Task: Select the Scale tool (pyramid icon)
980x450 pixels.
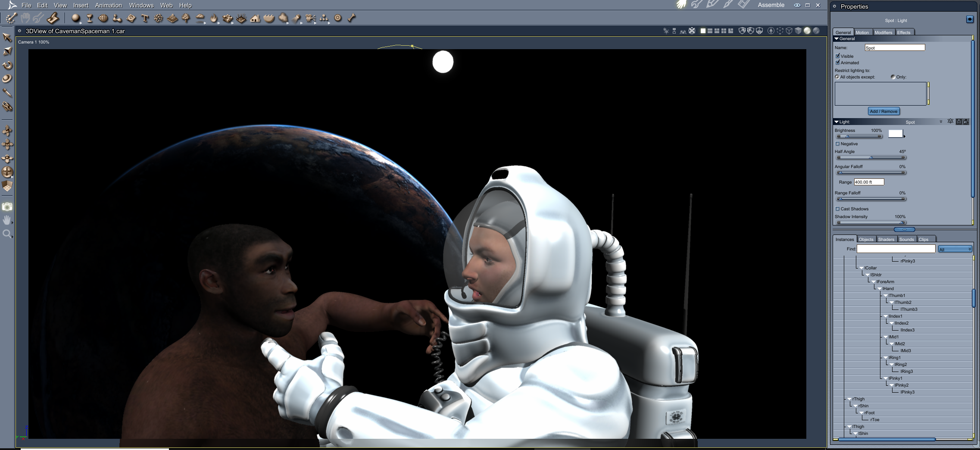Action: click(x=7, y=51)
